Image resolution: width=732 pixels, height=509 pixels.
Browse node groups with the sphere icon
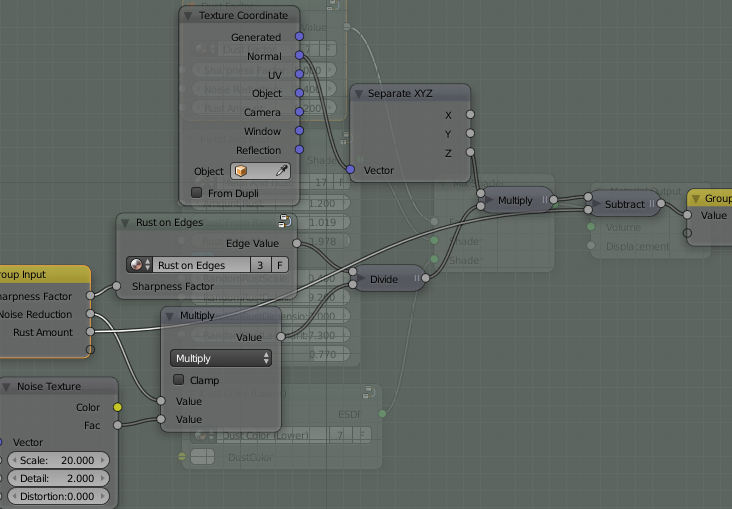click(139, 265)
